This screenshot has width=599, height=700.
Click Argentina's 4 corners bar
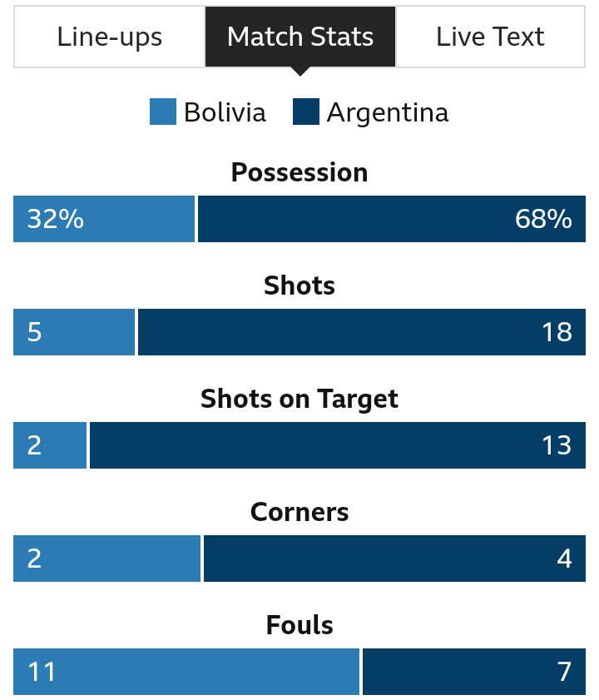394,559
